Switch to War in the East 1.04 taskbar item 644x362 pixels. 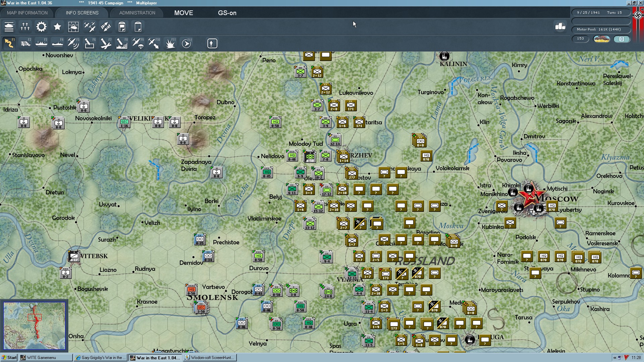point(155,358)
